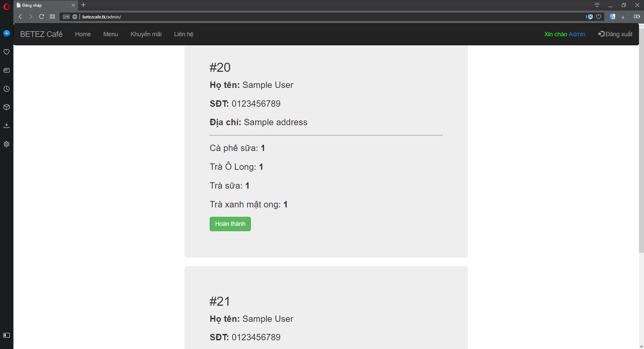This screenshot has width=644, height=349.
Task: Toggle the battery saver icon
Action: (x=637, y=16)
